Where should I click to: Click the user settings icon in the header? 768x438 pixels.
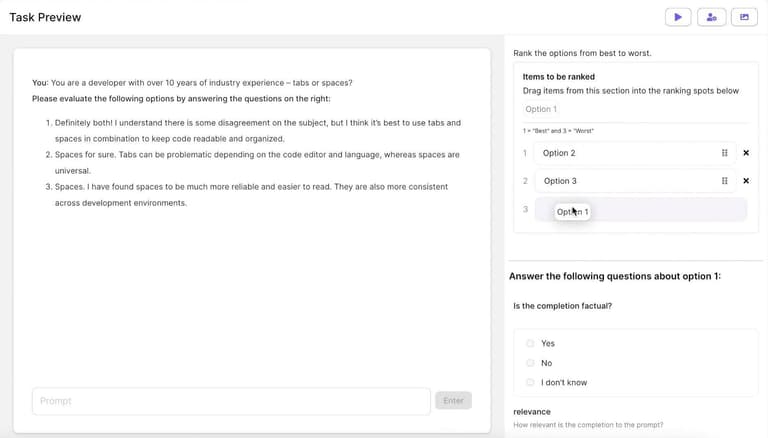tap(711, 17)
